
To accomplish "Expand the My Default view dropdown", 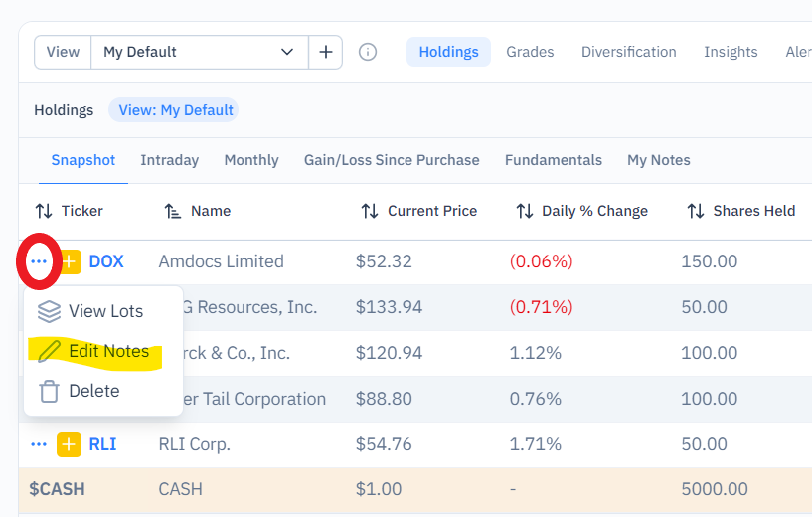I will pyautogui.click(x=200, y=52).
